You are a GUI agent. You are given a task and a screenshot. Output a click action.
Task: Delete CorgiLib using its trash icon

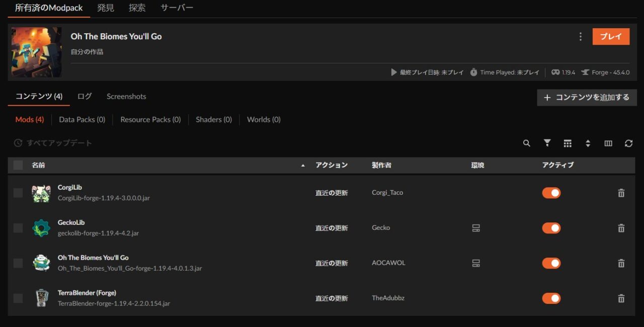pos(621,193)
